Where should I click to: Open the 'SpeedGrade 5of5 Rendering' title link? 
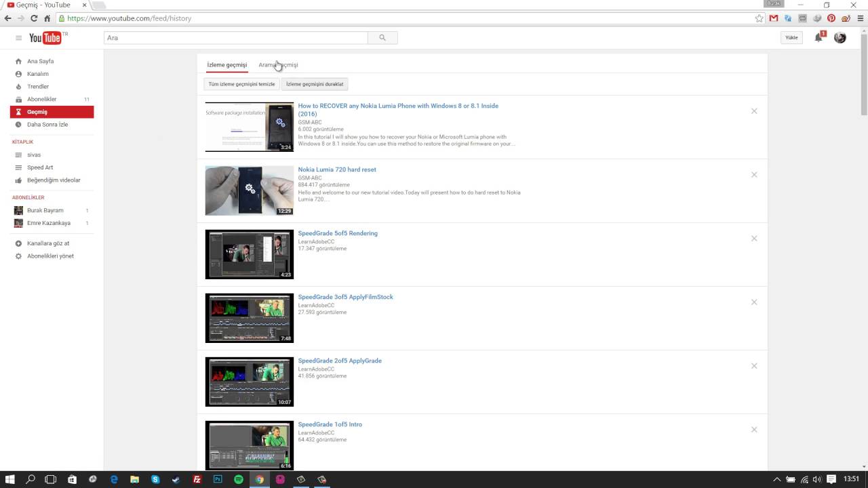coord(338,233)
